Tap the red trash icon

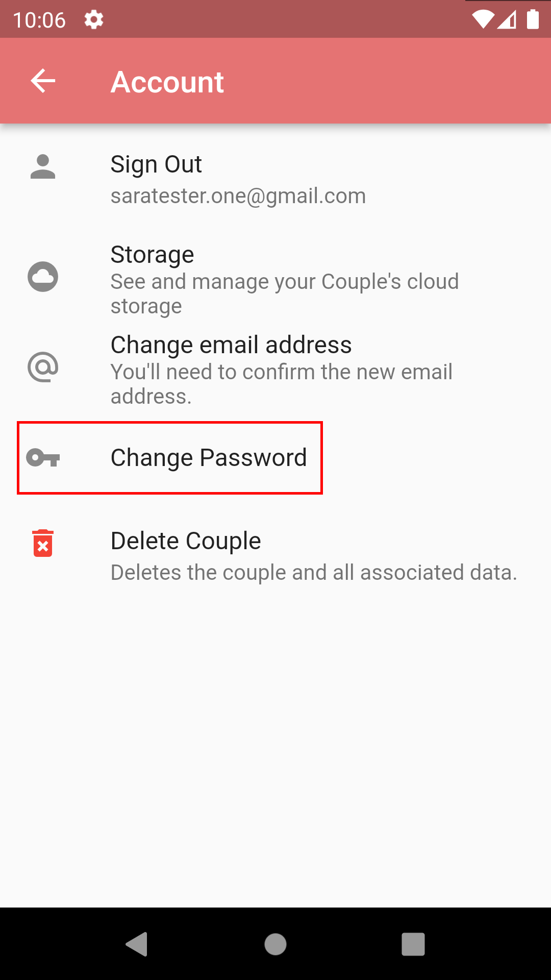coord(43,543)
